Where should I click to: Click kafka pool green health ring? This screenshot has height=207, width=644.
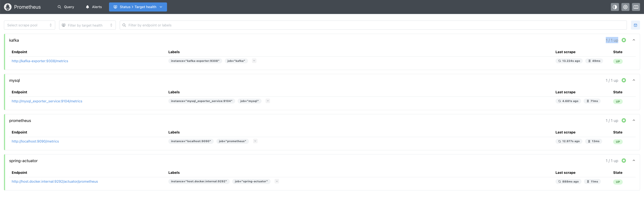pos(623,40)
